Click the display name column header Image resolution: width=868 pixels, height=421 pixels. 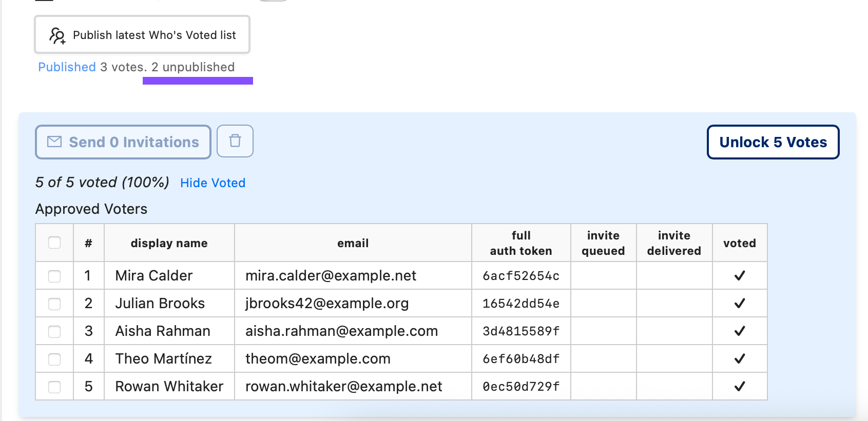[169, 243]
